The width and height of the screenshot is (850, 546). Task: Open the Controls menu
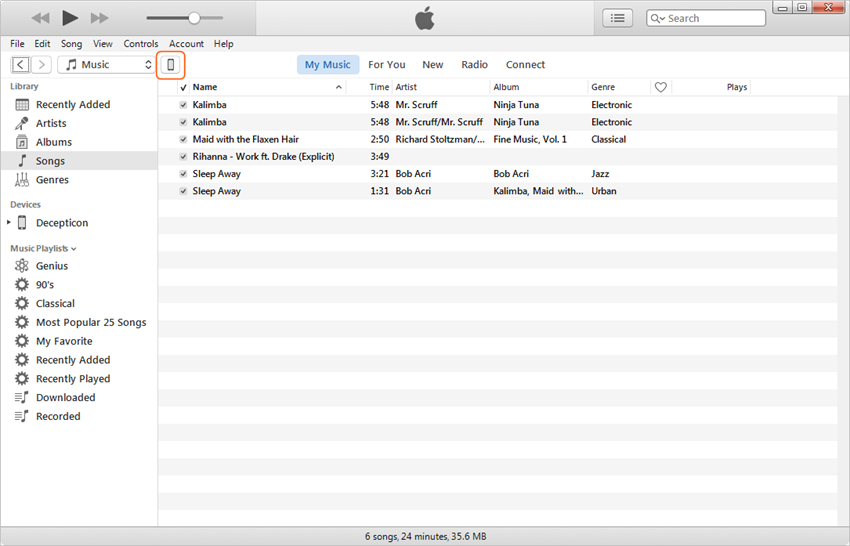click(141, 44)
